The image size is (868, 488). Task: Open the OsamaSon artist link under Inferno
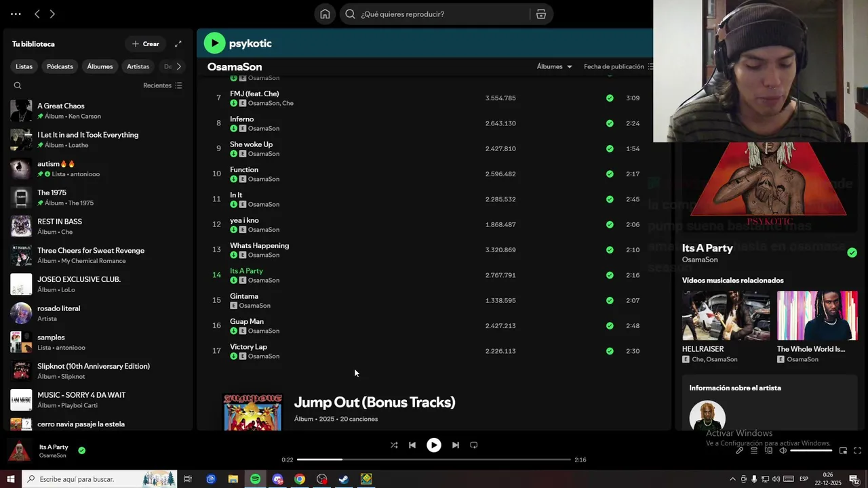tap(264, 129)
